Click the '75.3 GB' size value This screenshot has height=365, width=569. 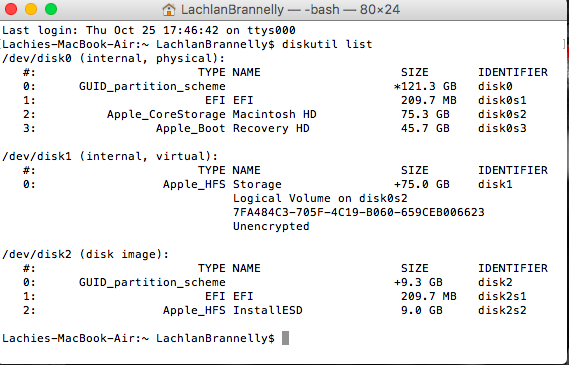(x=425, y=114)
